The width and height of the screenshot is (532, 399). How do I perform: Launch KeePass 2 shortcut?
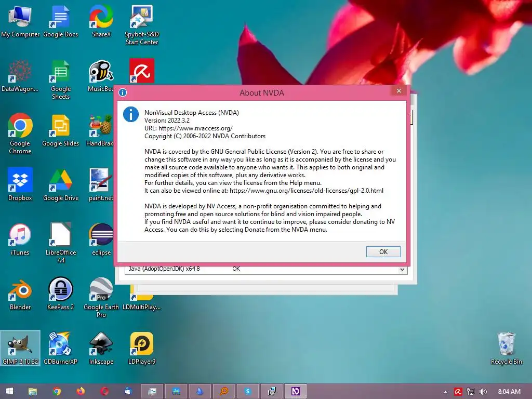[x=60, y=295]
